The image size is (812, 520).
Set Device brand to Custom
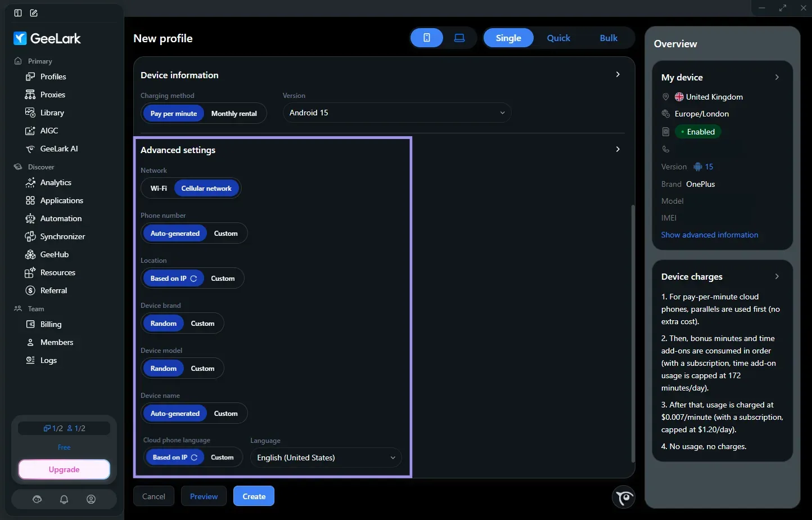point(202,323)
